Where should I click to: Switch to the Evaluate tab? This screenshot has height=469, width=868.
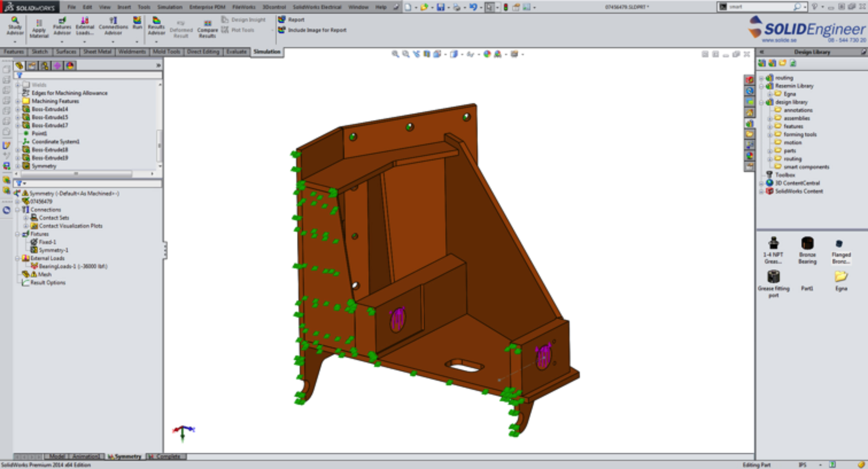coord(236,52)
